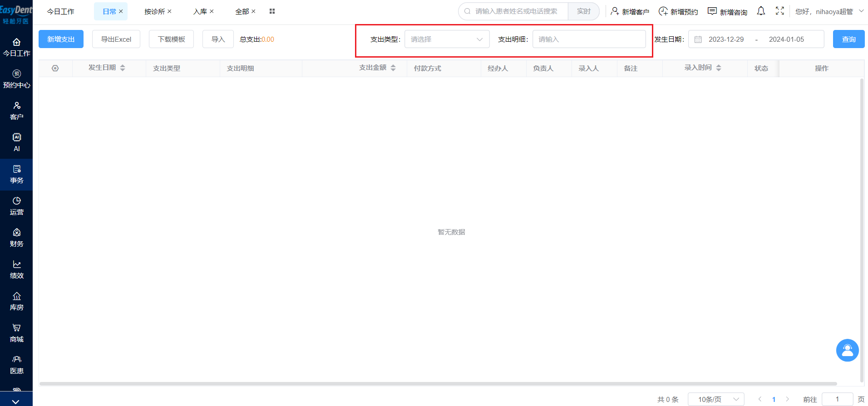Click 付款方式 column header

tap(427, 68)
